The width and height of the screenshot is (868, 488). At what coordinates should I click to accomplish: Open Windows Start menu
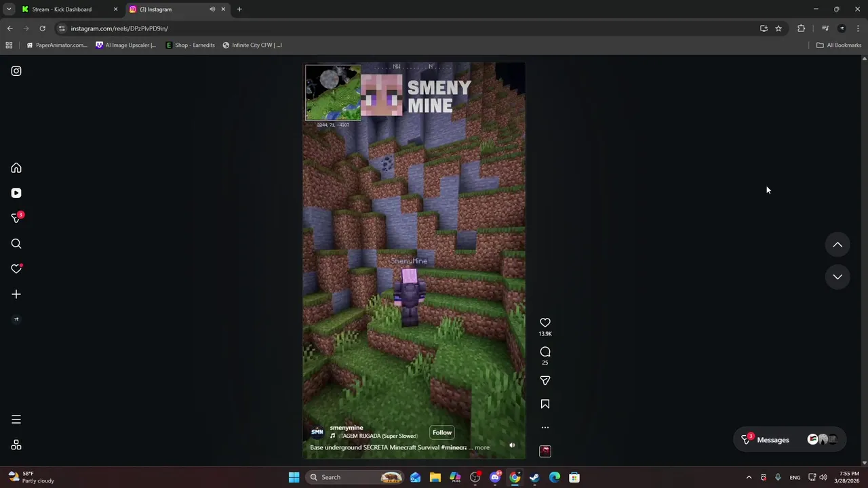(x=294, y=477)
